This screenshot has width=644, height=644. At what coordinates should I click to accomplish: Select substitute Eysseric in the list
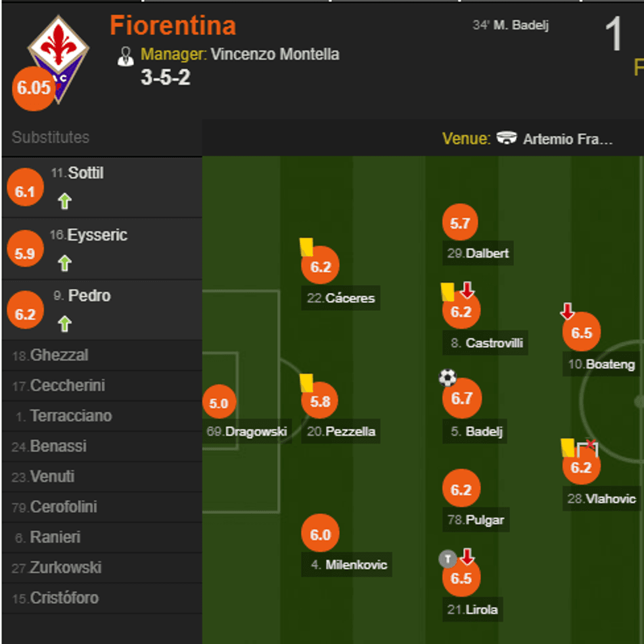97,235
